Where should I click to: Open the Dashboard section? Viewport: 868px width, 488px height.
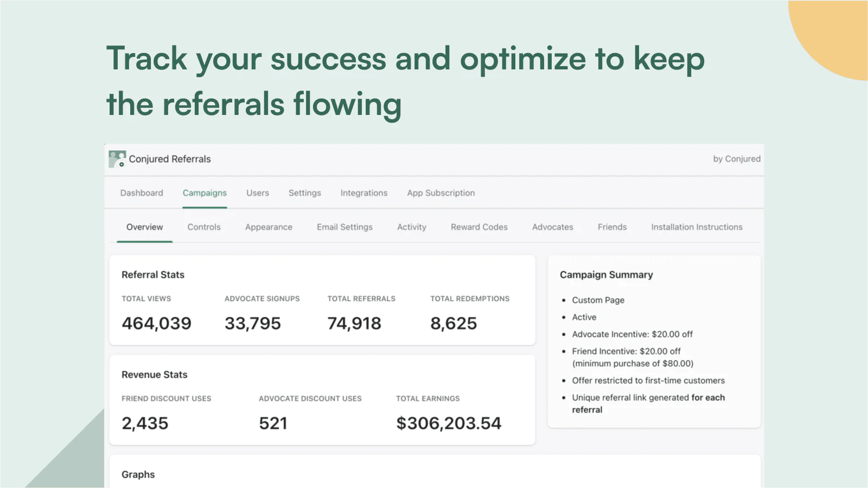pyautogui.click(x=141, y=192)
